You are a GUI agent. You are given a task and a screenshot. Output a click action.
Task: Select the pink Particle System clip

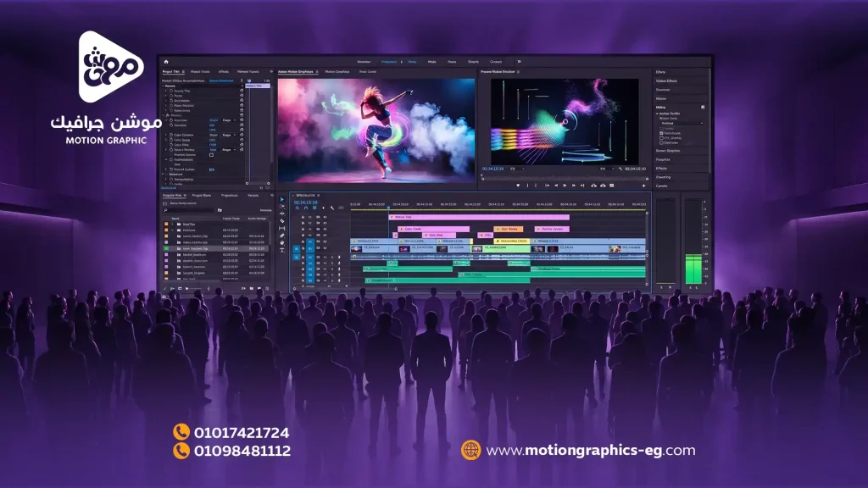coord(552,229)
